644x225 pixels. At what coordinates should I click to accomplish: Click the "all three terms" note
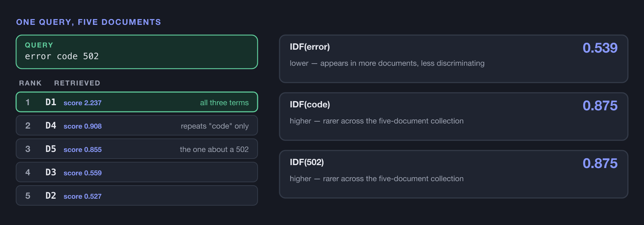tap(224, 102)
